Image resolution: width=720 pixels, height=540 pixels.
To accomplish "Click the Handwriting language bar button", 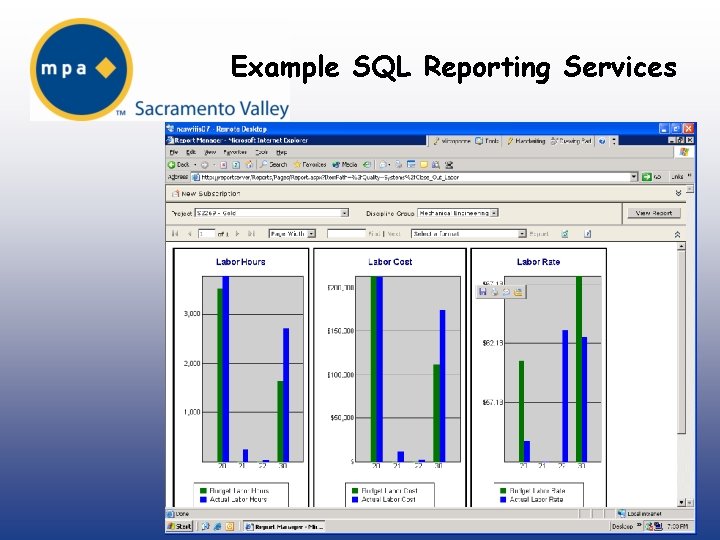I will point(526,141).
